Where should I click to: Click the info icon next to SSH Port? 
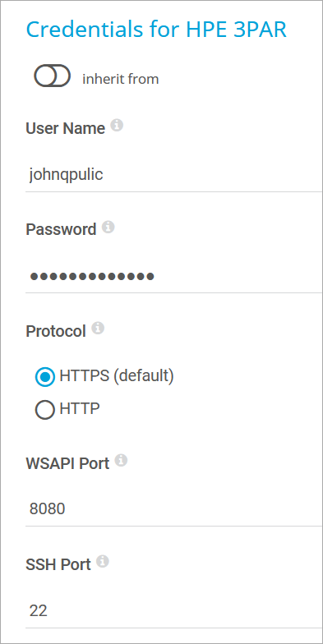(102, 562)
